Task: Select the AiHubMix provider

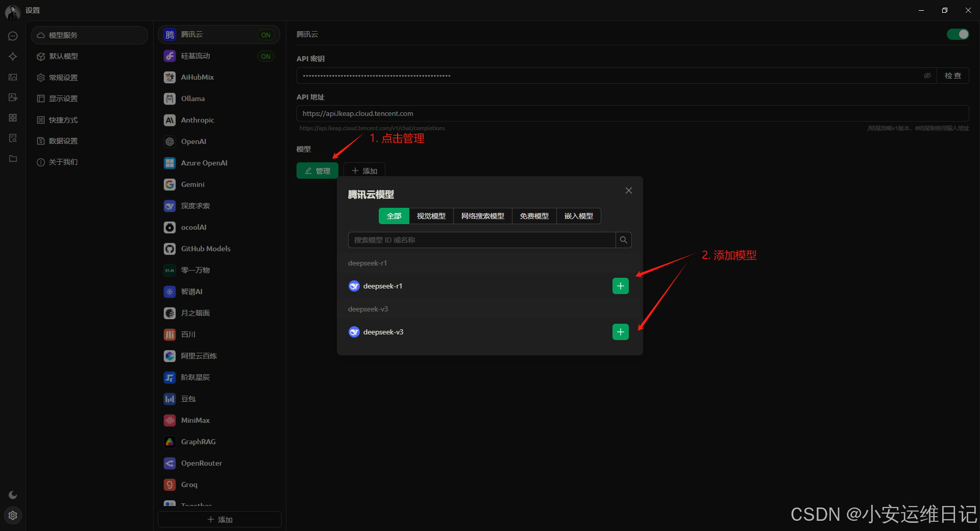Action: pyautogui.click(x=218, y=77)
